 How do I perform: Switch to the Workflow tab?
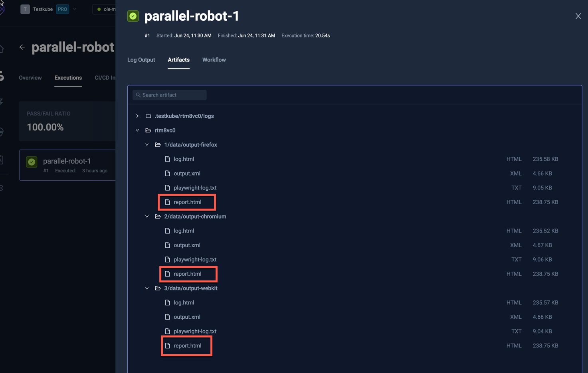(214, 60)
